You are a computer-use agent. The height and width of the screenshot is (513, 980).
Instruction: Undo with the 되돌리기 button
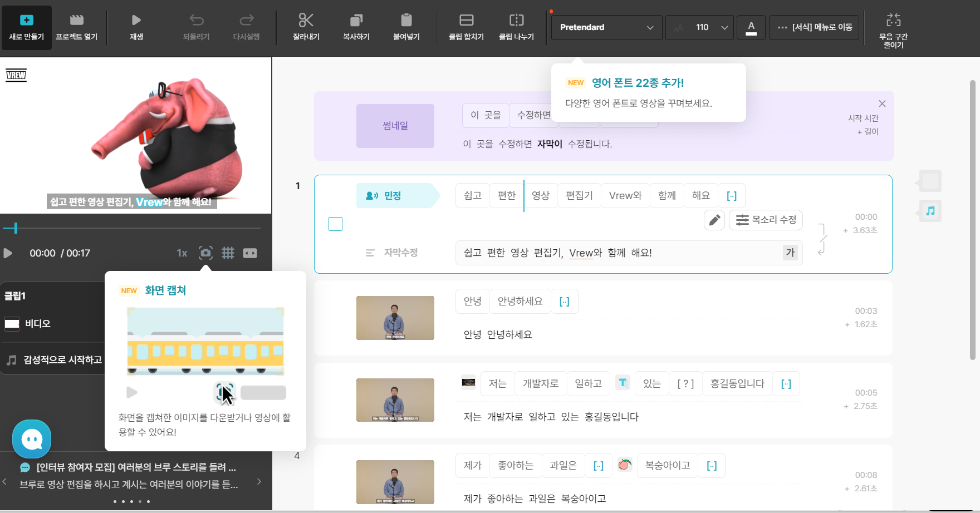197,27
